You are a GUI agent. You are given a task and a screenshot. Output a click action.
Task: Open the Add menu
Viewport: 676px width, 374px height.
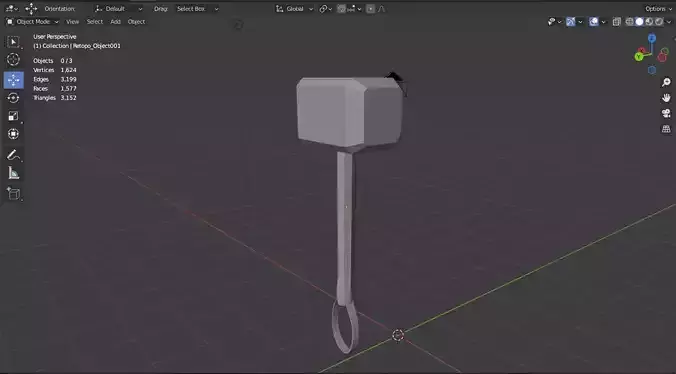click(115, 22)
